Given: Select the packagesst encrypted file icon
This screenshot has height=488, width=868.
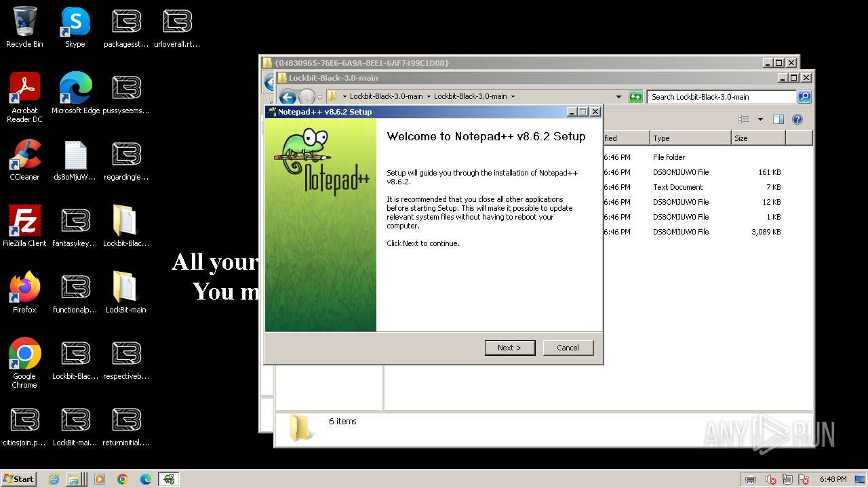Looking at the screenshot, I should tap(126, 27).
